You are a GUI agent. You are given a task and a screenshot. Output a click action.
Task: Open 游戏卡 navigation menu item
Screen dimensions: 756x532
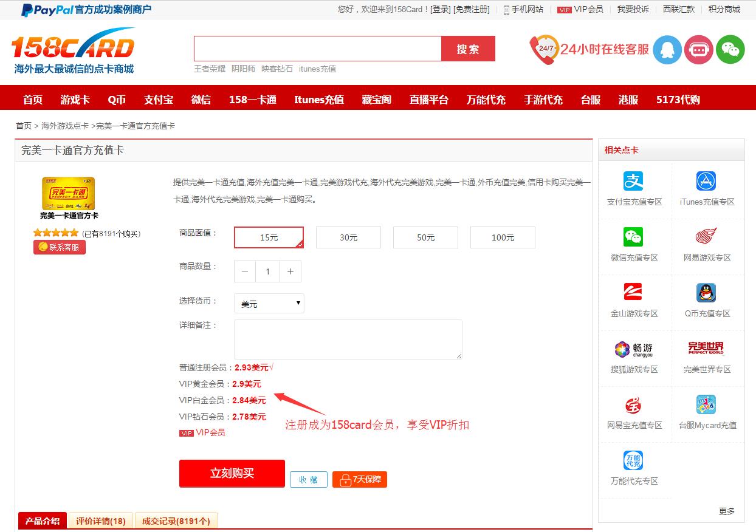pos(75,100)
